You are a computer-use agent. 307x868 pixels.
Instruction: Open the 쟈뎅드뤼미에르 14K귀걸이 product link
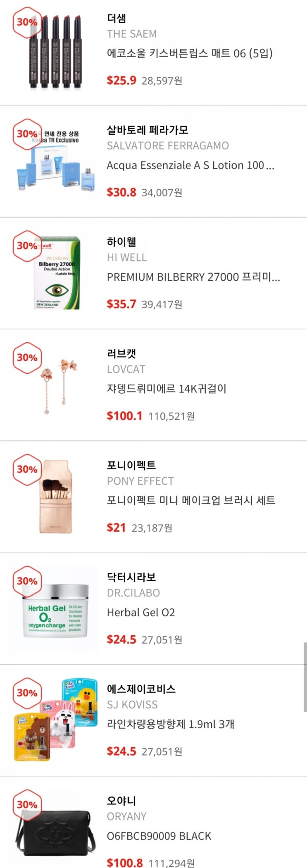click(167, 389)
